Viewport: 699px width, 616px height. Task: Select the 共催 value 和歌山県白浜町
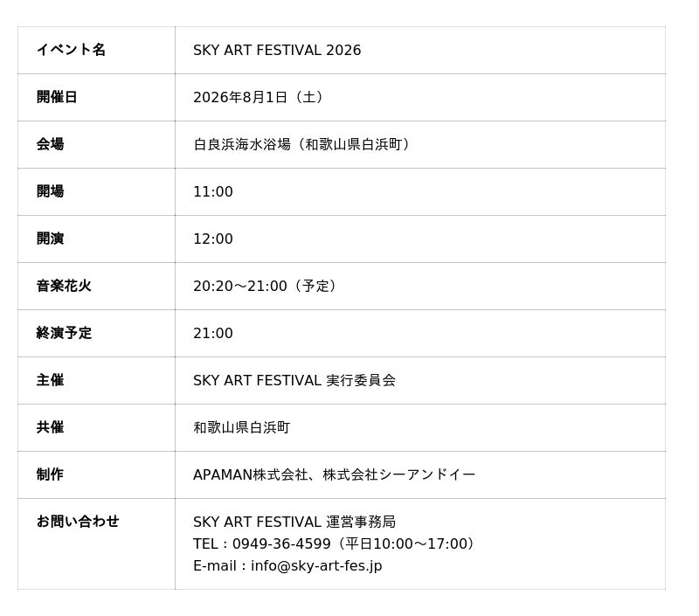(x=242, y=428)
